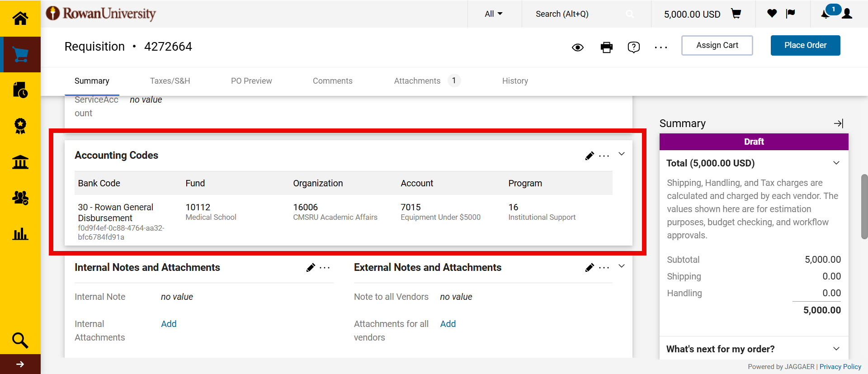Viewport: 868px width, 374px height.
Task: Collapse the Summary side panel arrow
Action: (x=838, y=123)
